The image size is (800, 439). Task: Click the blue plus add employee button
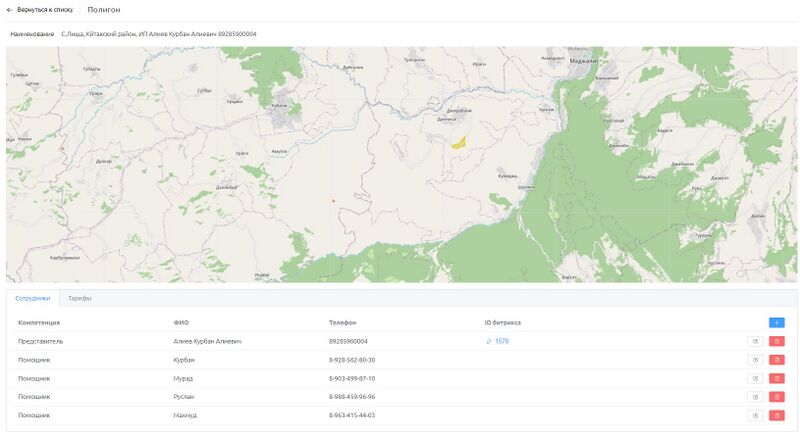pos(776,323)
